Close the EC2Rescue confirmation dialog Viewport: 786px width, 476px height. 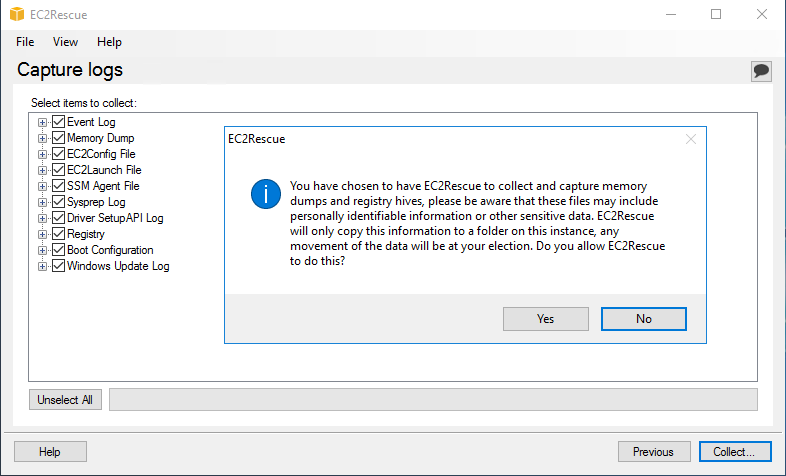tap(691, 139)
